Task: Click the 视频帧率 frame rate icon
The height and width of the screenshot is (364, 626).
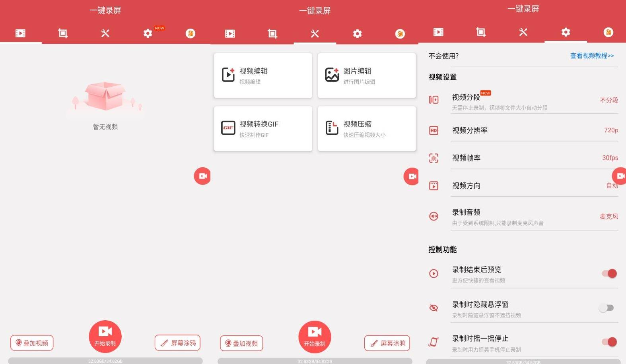Action: [434, 158]
